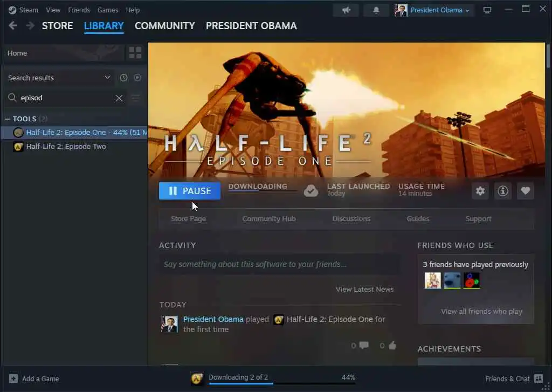Toggle the ready-to-play filter icon
Image resolution: width=552 pixels, height=392 pixels.
137,78
